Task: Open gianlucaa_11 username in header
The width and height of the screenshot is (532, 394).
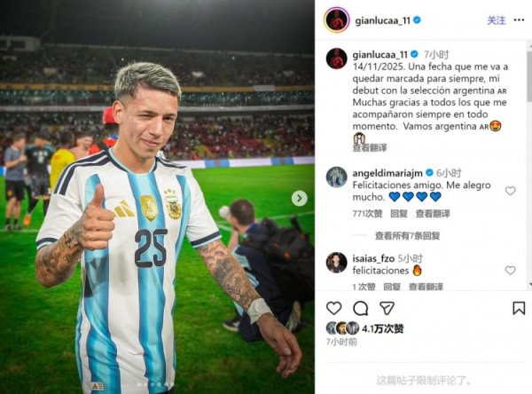Action: 383,20
